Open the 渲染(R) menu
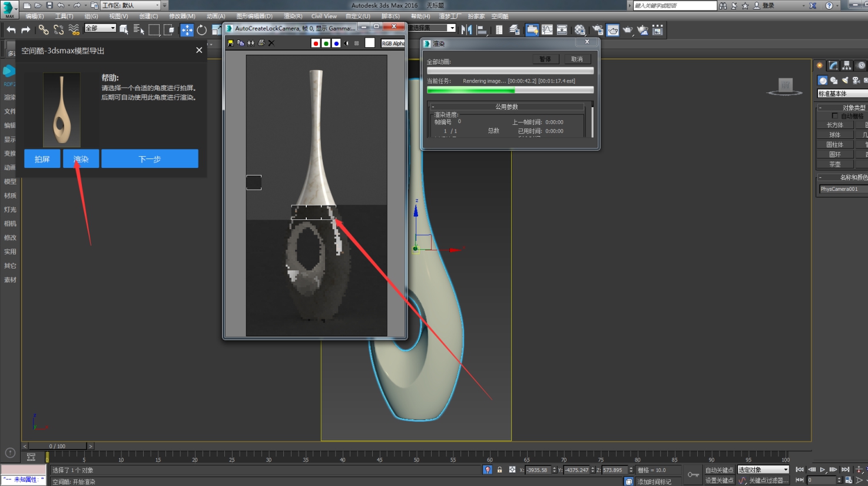This screenshot has width=868, height=486. click(x=293, y=16)
